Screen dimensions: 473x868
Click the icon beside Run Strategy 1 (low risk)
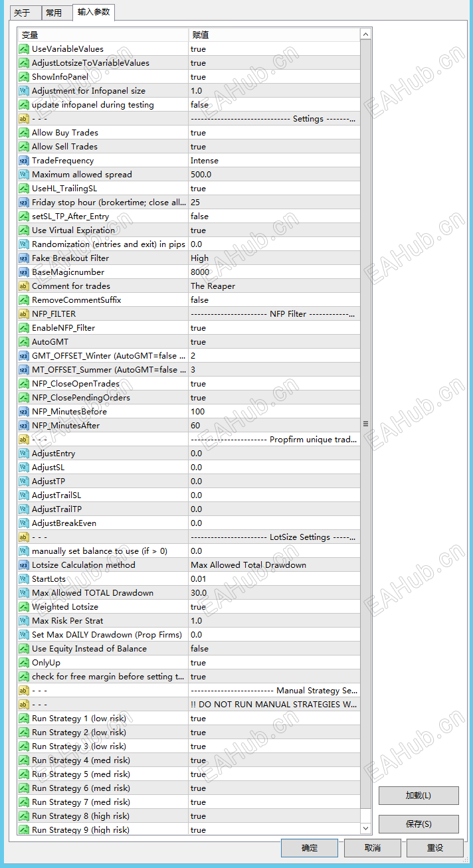[24, 719]
